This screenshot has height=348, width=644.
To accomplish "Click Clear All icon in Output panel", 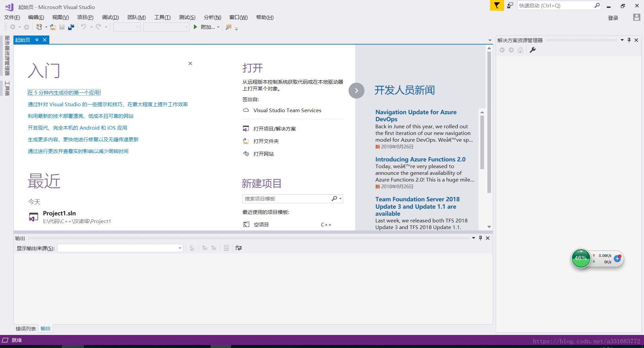I will coord(226,248).
